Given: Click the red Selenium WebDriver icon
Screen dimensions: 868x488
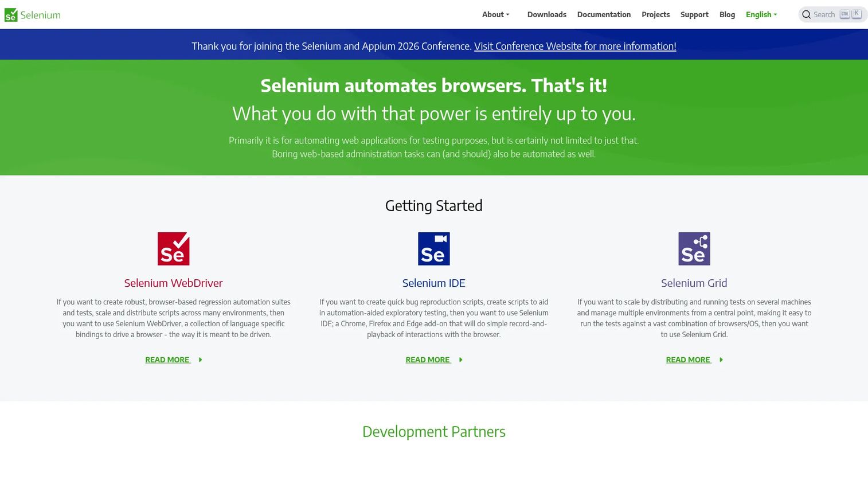Looking at the screenshot, I should tap(174, 249).
